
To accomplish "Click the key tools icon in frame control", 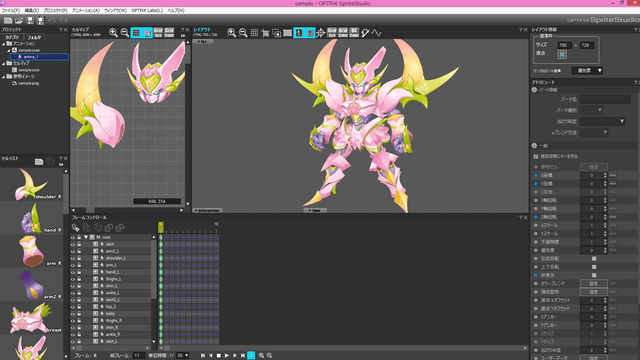I will 76,227.
